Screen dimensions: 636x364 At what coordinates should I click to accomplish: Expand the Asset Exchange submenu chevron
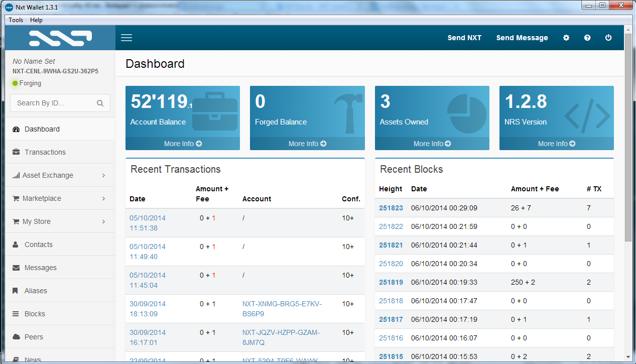(x=103, y=175)
